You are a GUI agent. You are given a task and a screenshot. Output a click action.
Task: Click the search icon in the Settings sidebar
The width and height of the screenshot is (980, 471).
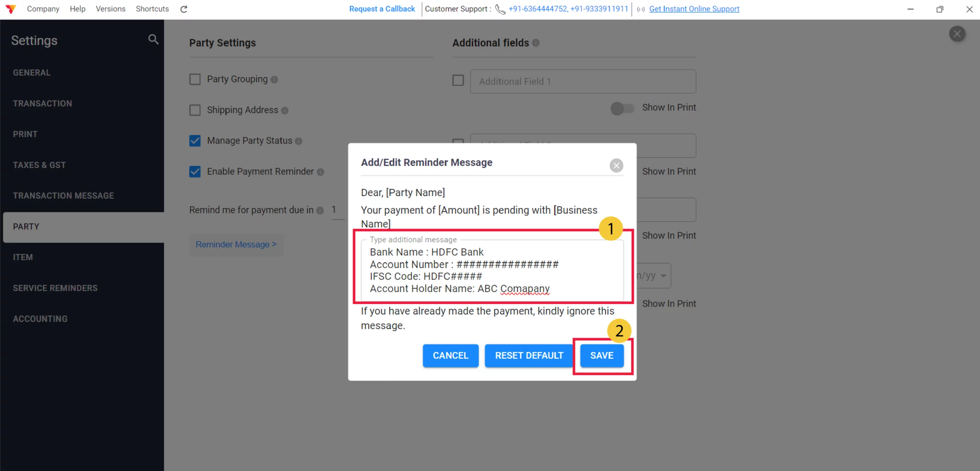coord(153,39)
